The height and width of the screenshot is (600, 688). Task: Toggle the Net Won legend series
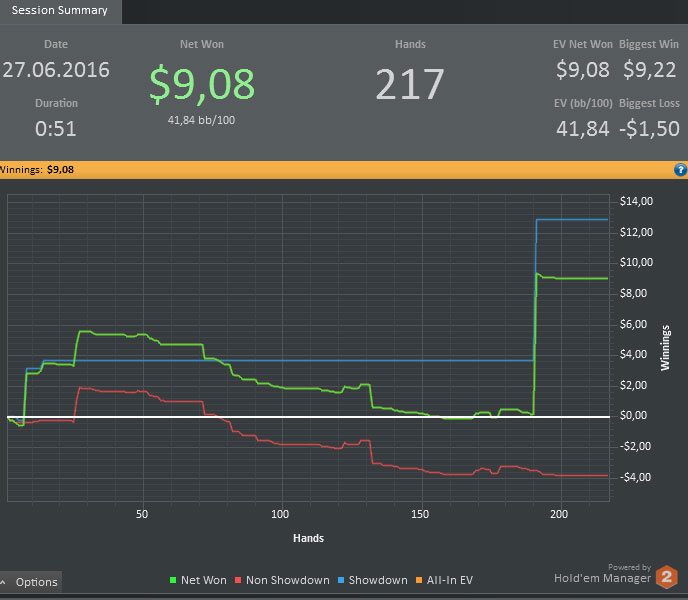click(x=198, y=580)
